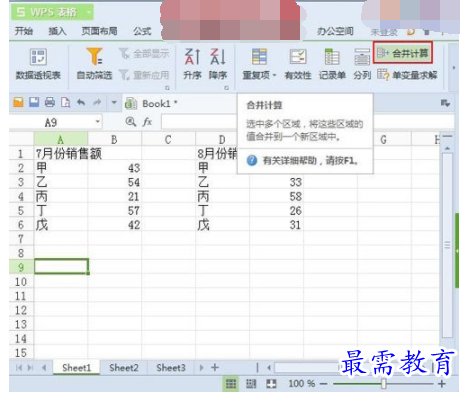
Task: Select cell with value 43
Action: [x=115, y=168]
